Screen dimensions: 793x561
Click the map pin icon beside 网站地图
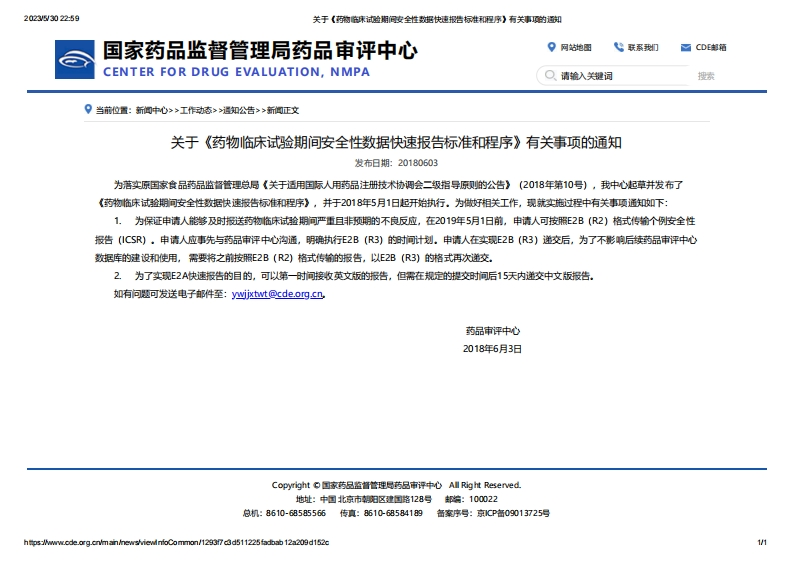tap(551, 48)
